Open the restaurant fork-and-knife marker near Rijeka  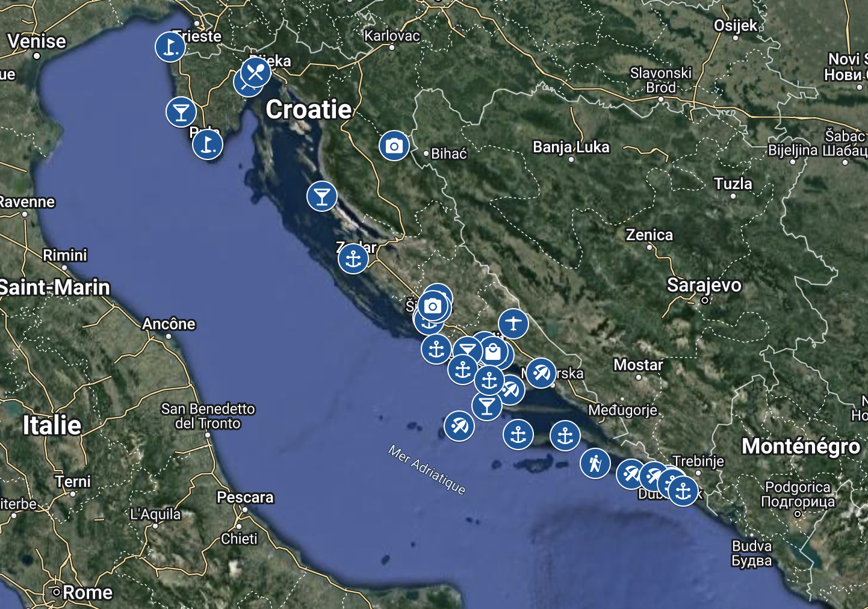(256, 72)
